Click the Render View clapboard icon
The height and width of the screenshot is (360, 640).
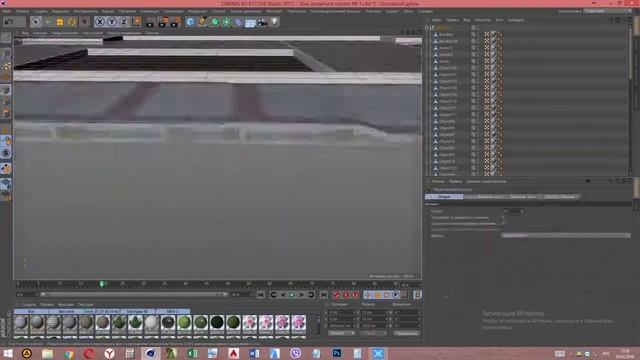coord(151,22)
